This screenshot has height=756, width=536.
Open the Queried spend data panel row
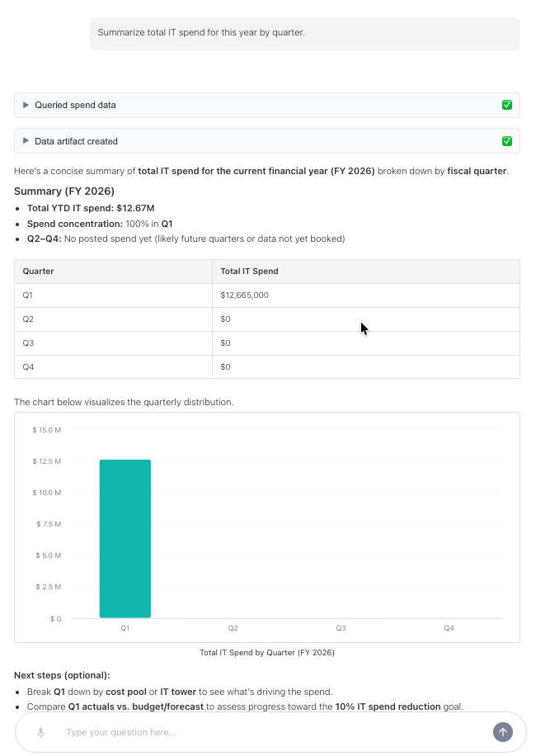[x=267, y=105]
